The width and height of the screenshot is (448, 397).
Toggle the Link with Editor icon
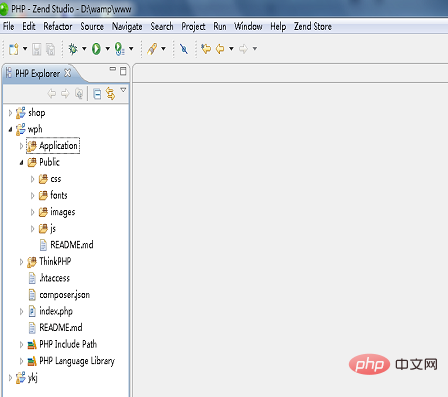(x=110, y=94)
